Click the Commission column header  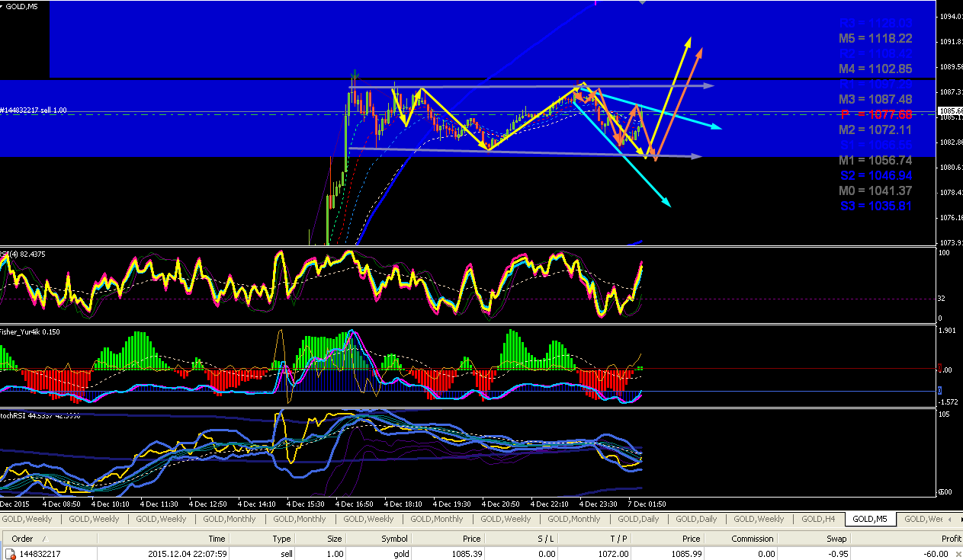(735, 539)
